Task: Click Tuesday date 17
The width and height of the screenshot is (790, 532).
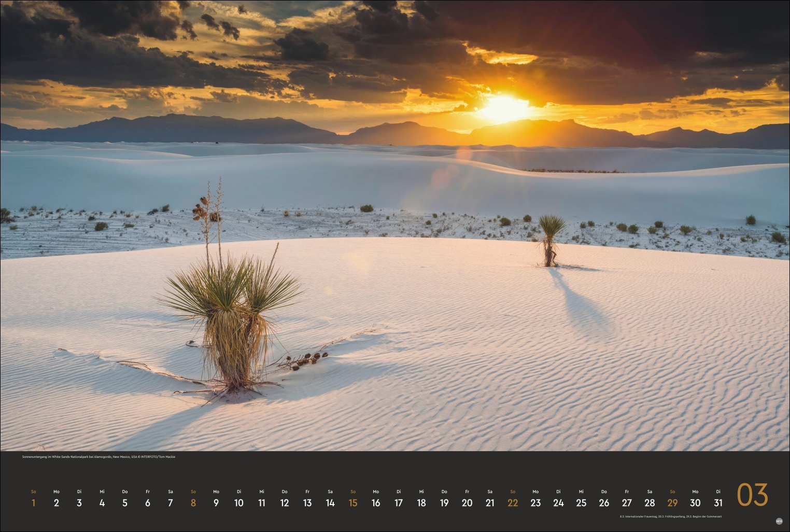Action: (x=399, y=502)
